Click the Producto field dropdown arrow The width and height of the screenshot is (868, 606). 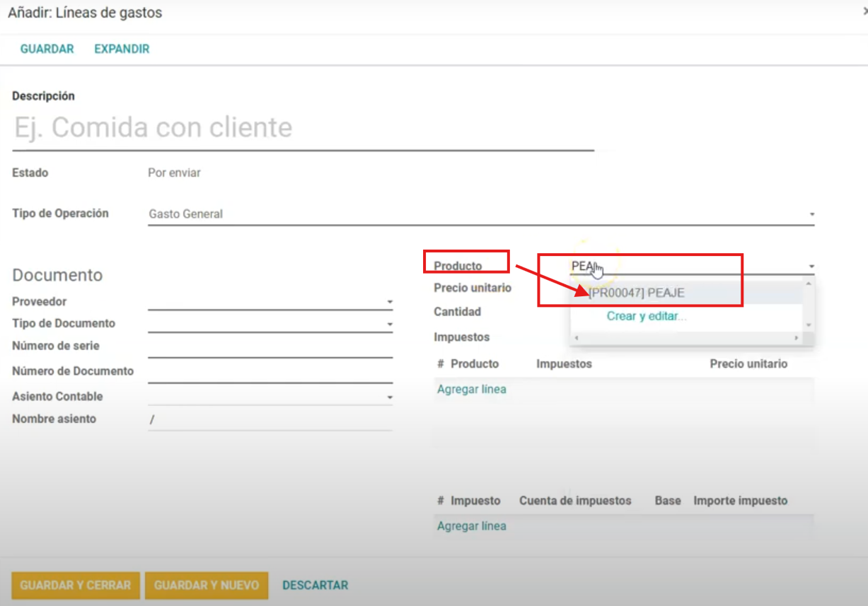point(811,267)
